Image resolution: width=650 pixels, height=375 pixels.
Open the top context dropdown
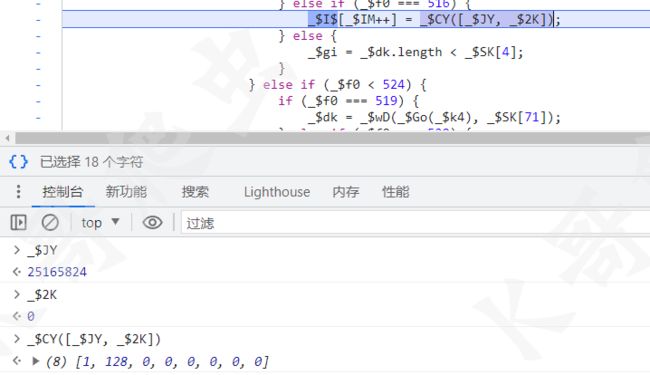(x=101, y=223)
